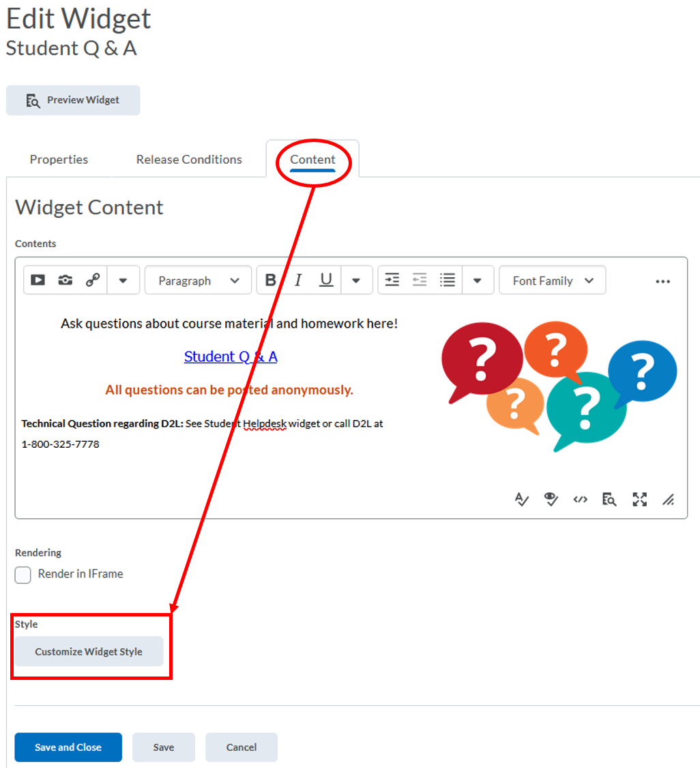Insert an image with the camera icon

coord(65,280)
